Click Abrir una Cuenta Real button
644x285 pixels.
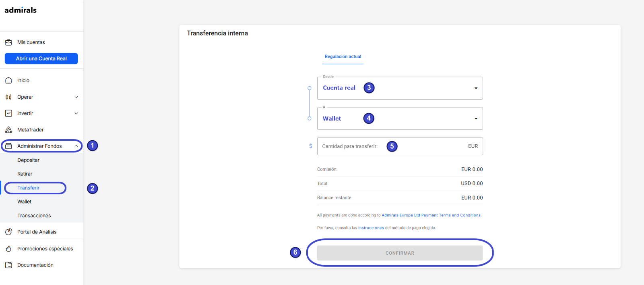pyautogui.click(x=41, y=58)
